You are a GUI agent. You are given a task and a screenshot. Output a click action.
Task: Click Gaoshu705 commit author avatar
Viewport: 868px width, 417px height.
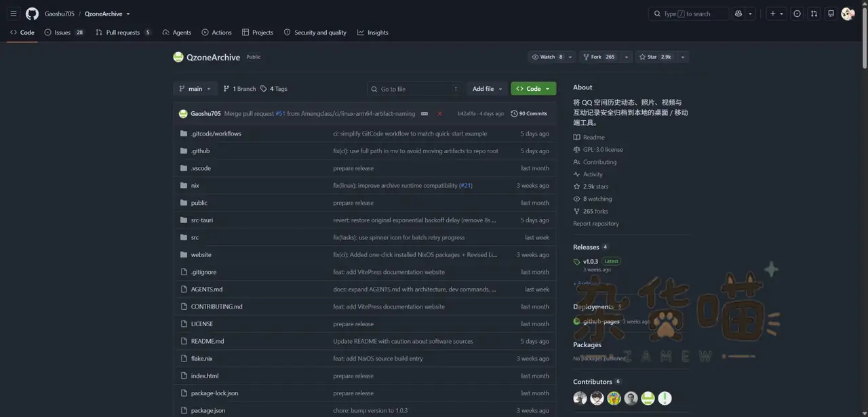click(x=183, y=113)
